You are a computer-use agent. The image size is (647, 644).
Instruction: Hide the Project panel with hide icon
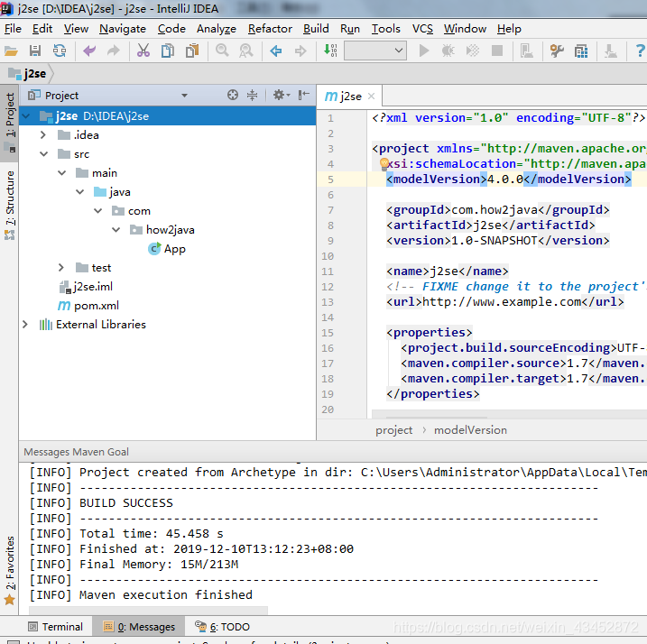click(304, 96)
